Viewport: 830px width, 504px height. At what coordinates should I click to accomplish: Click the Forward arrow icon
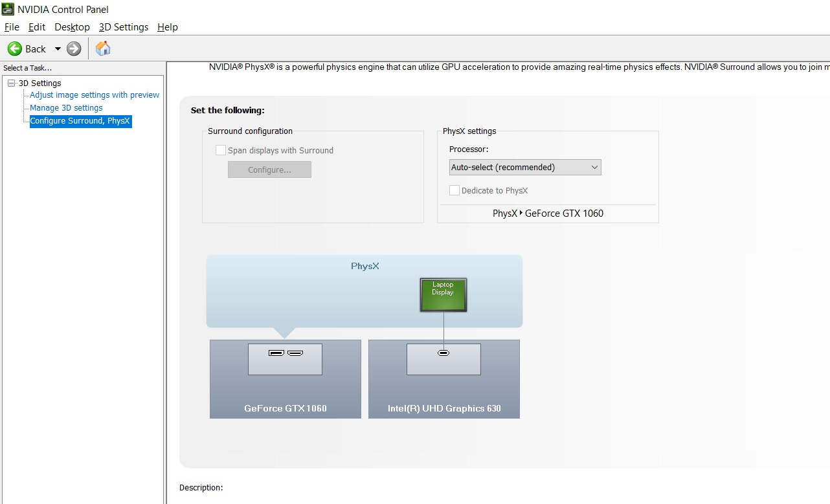pyautogui.click(x=74, y=49)
